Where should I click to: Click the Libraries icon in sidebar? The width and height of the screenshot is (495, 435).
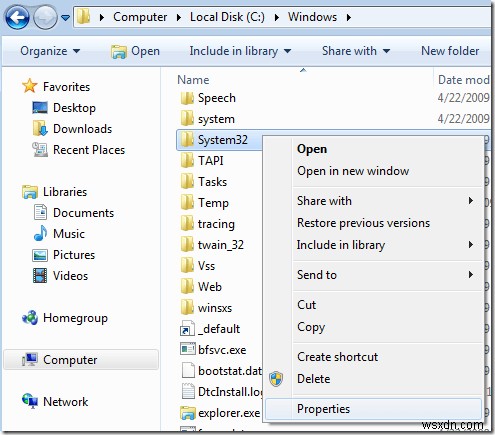tap(30, 192)
